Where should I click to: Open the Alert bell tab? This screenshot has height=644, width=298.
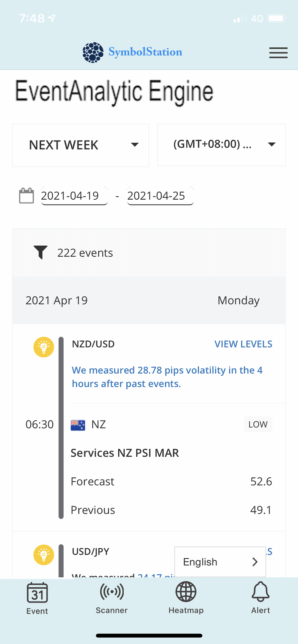[260, 598]
